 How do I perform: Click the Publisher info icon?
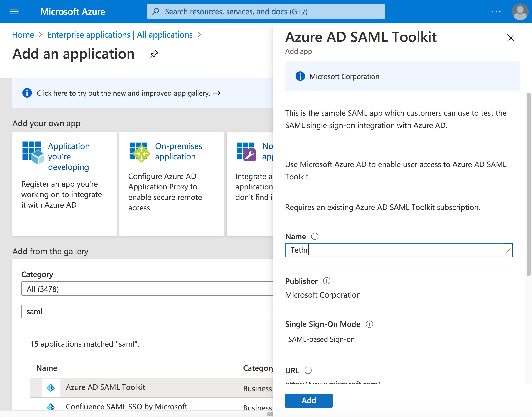point(326,281)
